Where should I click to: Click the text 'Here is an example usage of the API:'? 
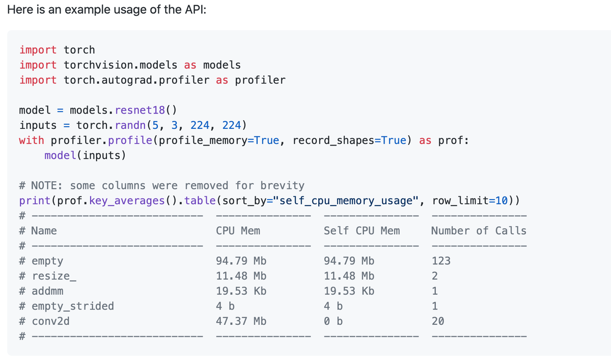click(106, 11)
